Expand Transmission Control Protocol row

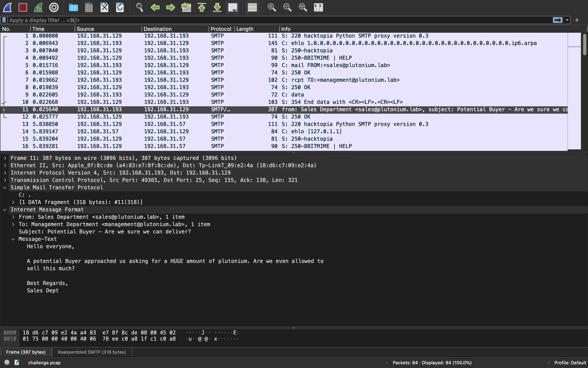(5, 180)
